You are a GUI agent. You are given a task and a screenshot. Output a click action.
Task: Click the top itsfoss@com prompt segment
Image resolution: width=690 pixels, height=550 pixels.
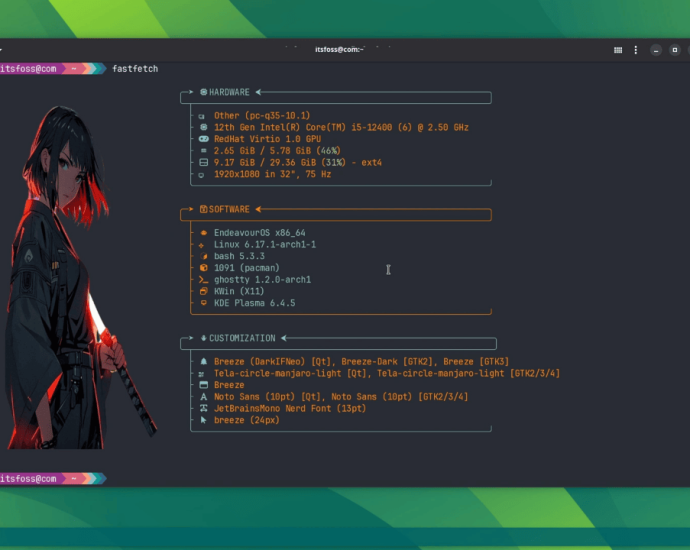tap(29, 69)
